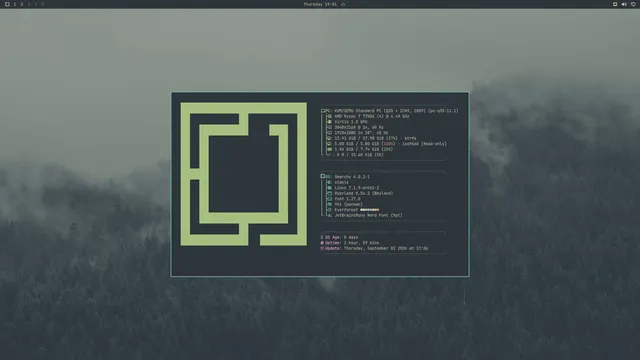Select the swap 15.48 GiB (0%) text
640x360 pixels.
click(360, 155)
